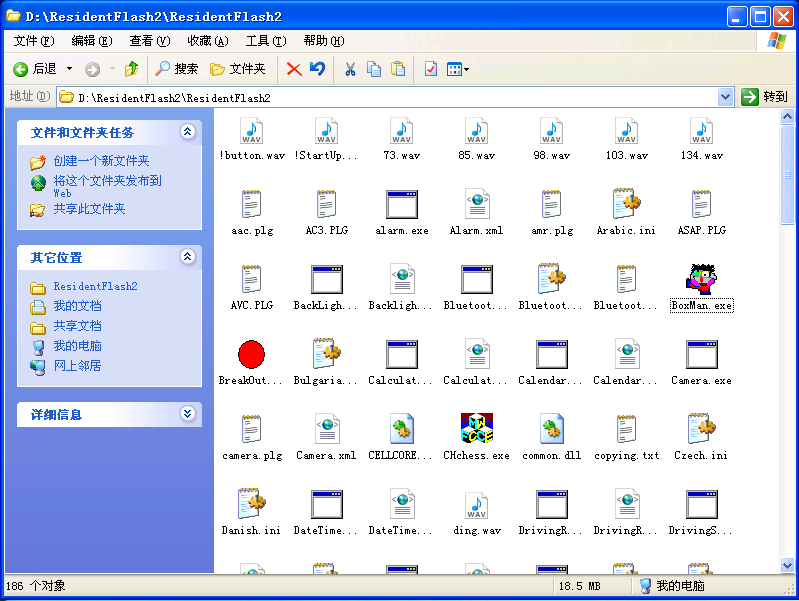Click the 186 个对象 status text
This screenshot has width=799, height=601.
coord(36,586)
